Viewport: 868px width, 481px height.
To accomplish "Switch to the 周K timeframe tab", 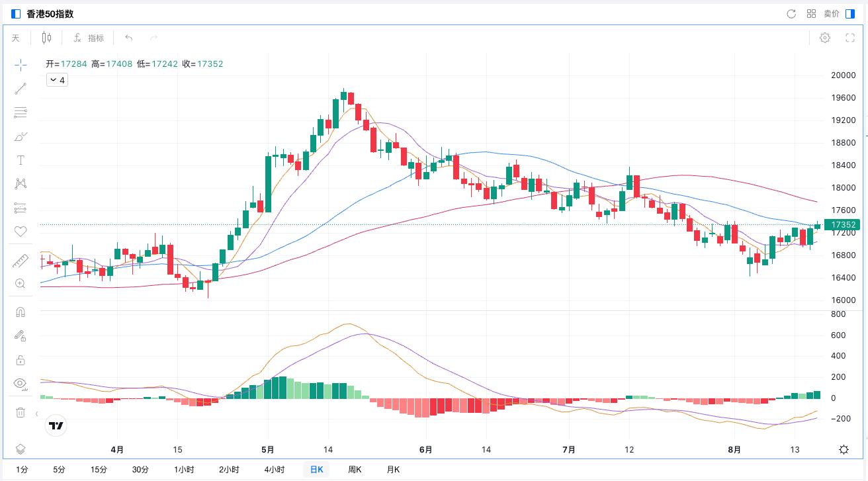I will tap(355, 470).
